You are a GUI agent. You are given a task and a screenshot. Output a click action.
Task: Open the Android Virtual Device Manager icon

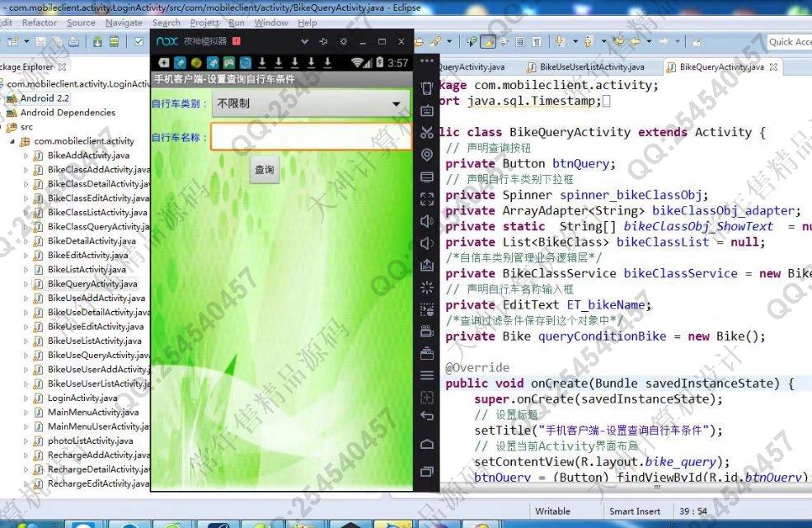point(114,42)
